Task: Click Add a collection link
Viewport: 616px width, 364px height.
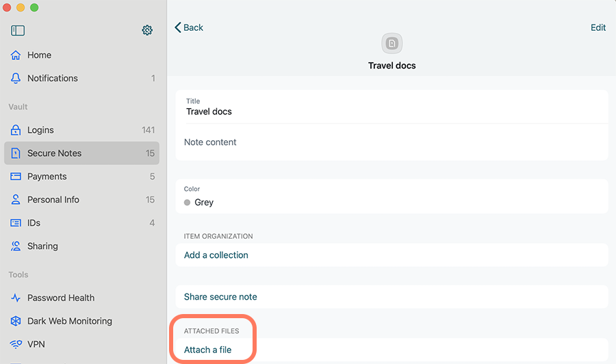Action: [x=216, y=255]
